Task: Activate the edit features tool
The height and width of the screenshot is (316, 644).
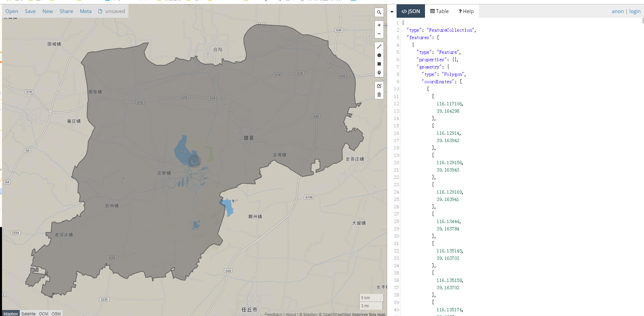Action: click(379, 86)
